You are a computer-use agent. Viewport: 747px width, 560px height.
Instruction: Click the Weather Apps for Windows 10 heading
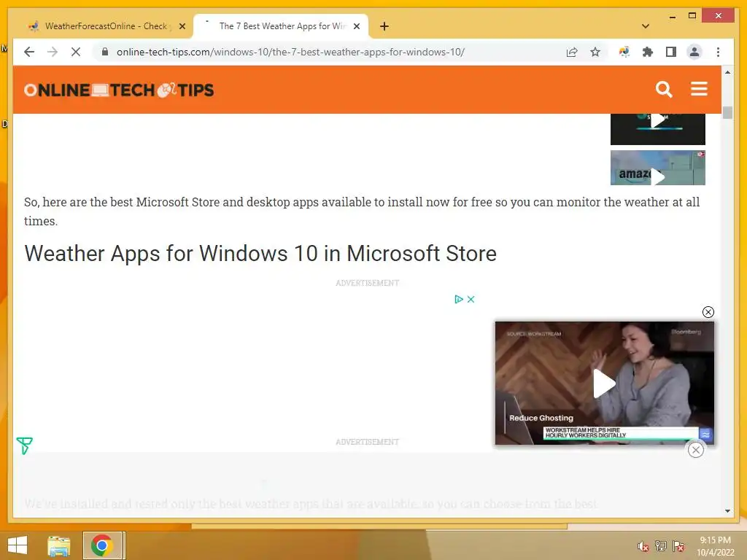[260, 253]
